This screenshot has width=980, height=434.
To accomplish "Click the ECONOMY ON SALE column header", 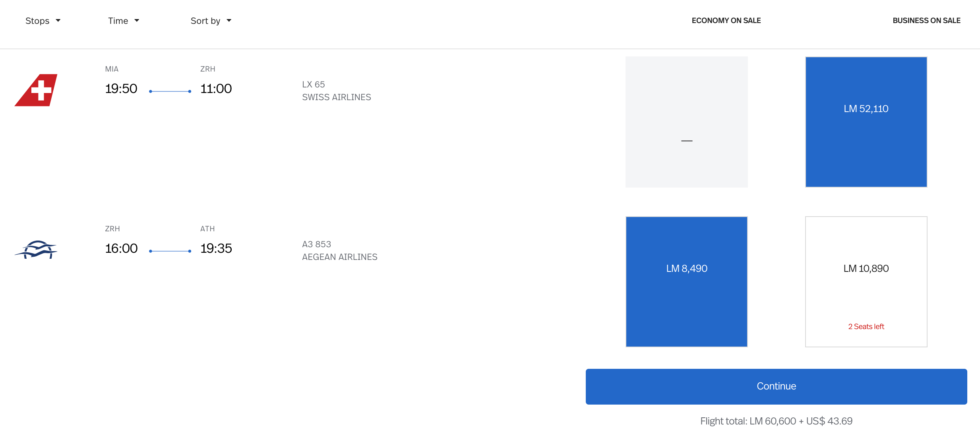I will tap(726, 21).
